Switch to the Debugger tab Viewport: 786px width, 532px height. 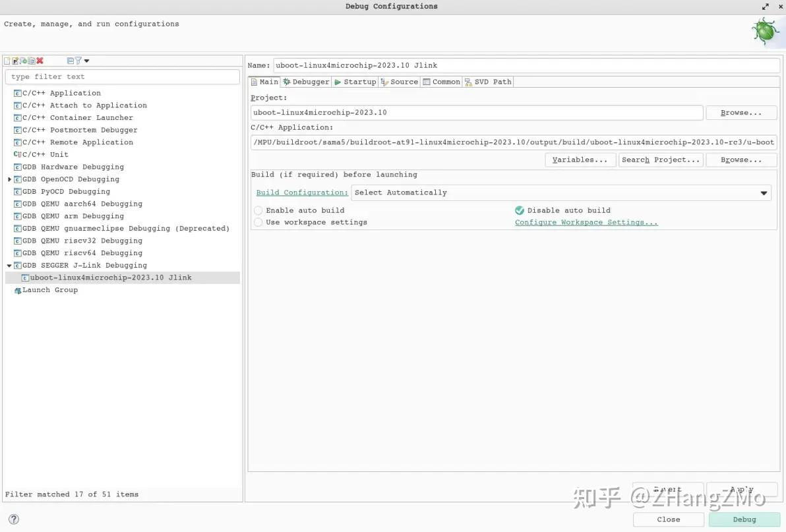coord(305,81)
